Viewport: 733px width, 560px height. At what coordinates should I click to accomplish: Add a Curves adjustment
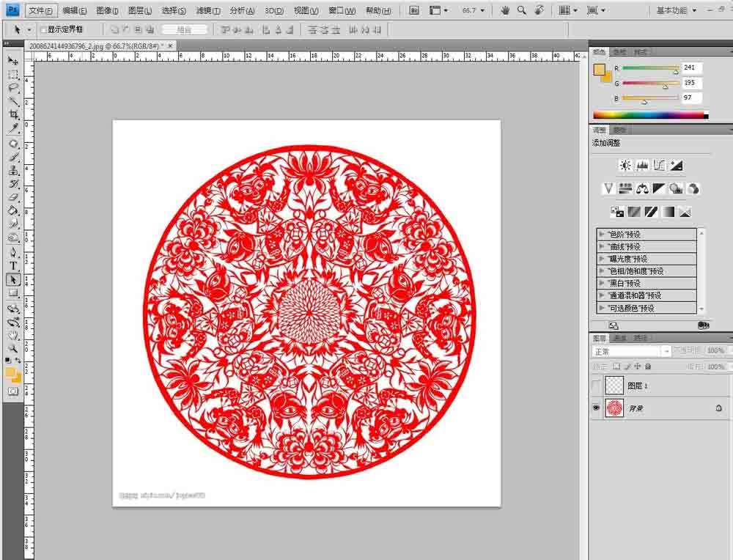coord(659,165)
